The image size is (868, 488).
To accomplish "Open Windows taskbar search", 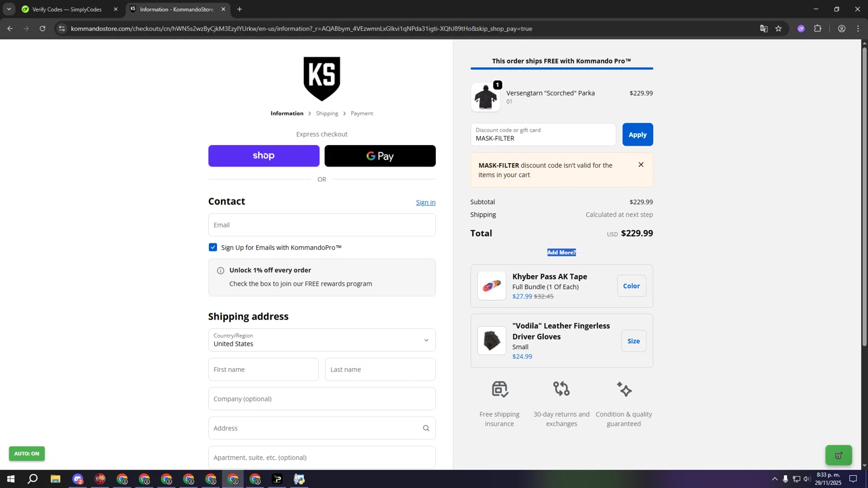I will click(33, 479).
